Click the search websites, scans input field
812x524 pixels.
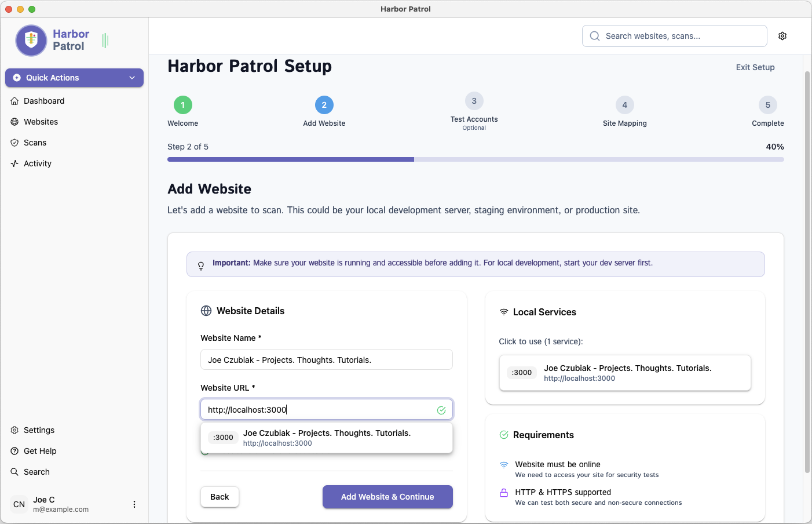pos(674,35)
